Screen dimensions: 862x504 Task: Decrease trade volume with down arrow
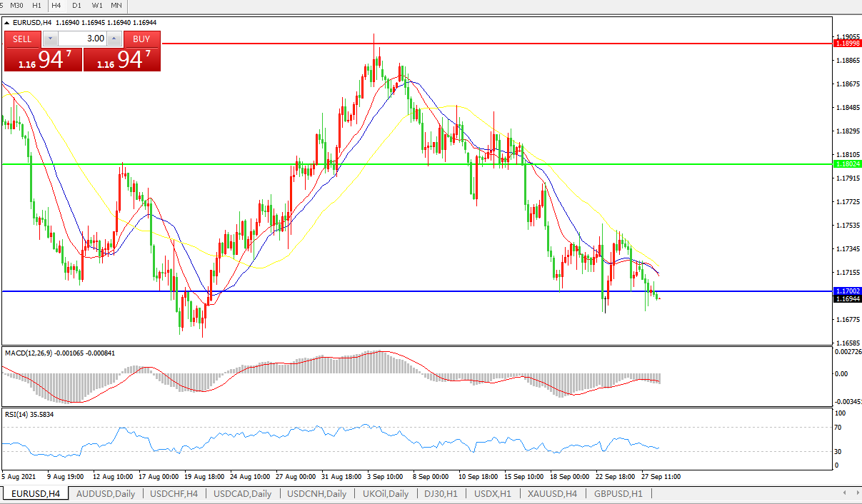50,39
